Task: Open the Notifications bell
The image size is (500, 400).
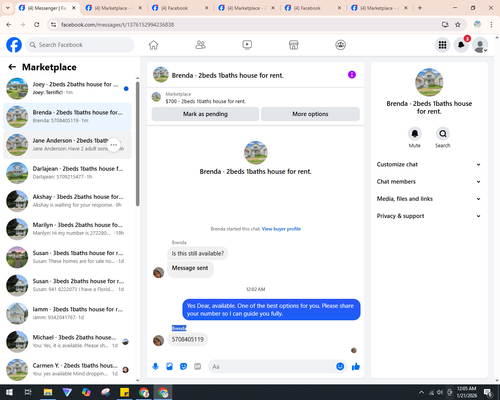Action: (x=461, y=45)
